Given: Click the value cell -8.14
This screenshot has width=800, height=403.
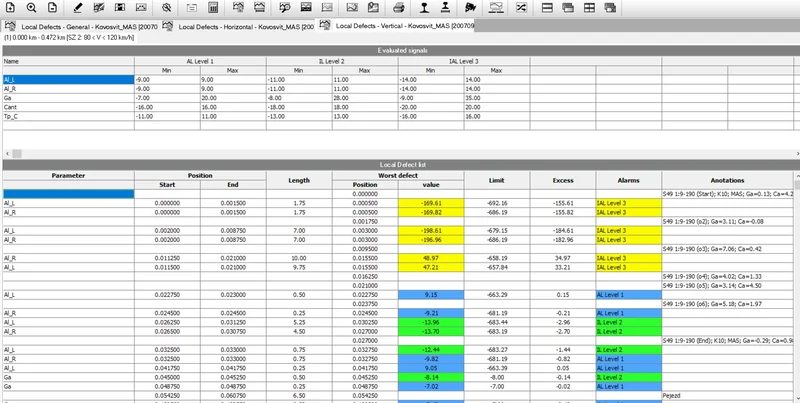Looking at the screenshot, I should [431, 377].
